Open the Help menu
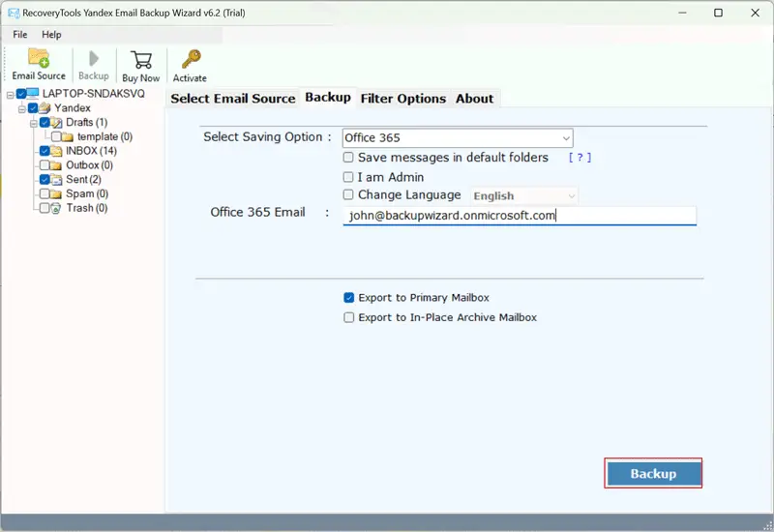 tap(51, 35)
